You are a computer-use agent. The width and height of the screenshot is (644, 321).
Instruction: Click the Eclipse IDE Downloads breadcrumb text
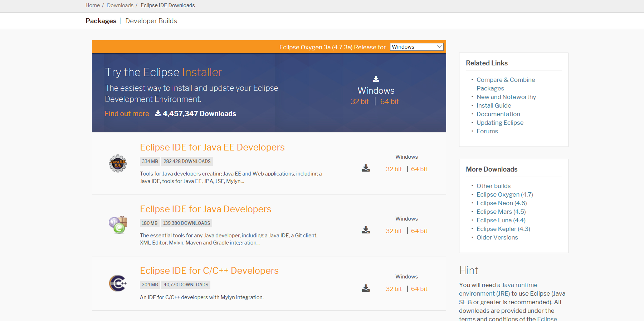[168, 5]
